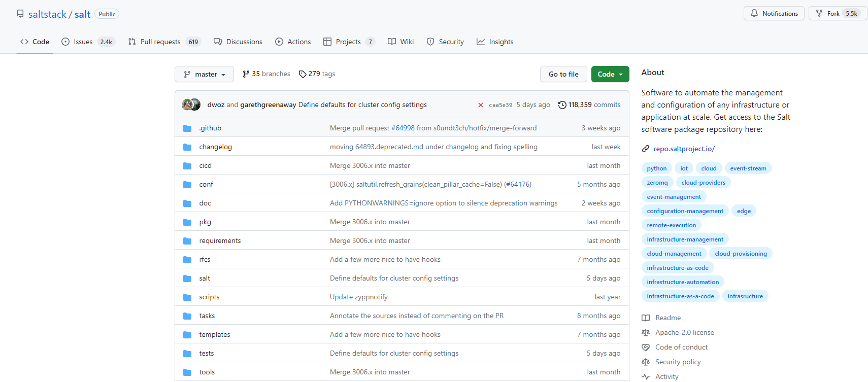Viewport: 868px width, 382px height.
Task: Open the tests folder name link
Action: click(207, 354)
